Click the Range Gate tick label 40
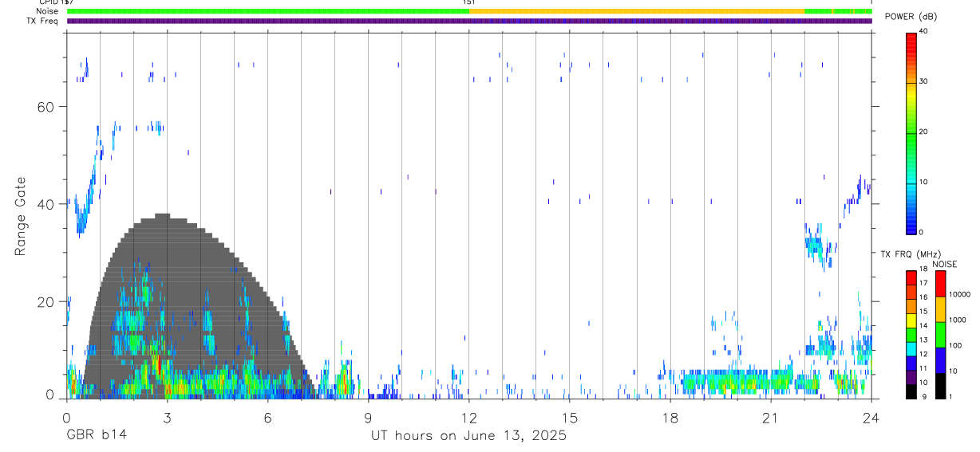This screenshot has height=452, width=980. coord(45,204)
